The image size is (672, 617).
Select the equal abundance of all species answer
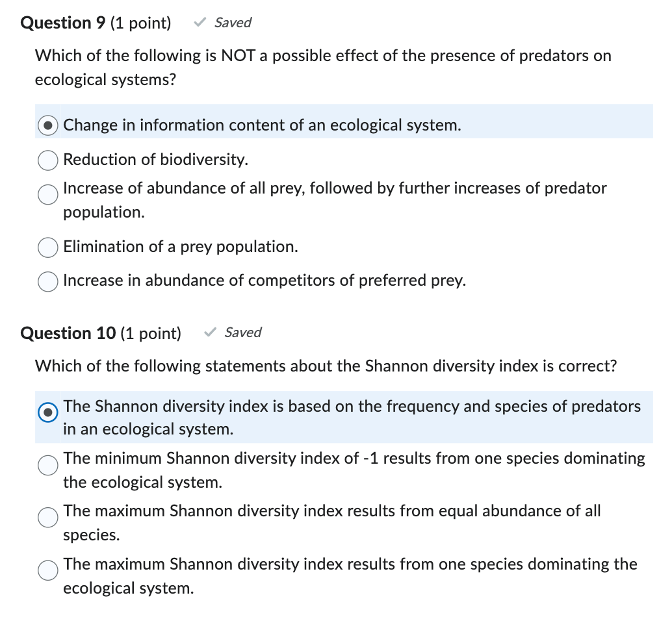pyautogui.click(x=47, y=518)
